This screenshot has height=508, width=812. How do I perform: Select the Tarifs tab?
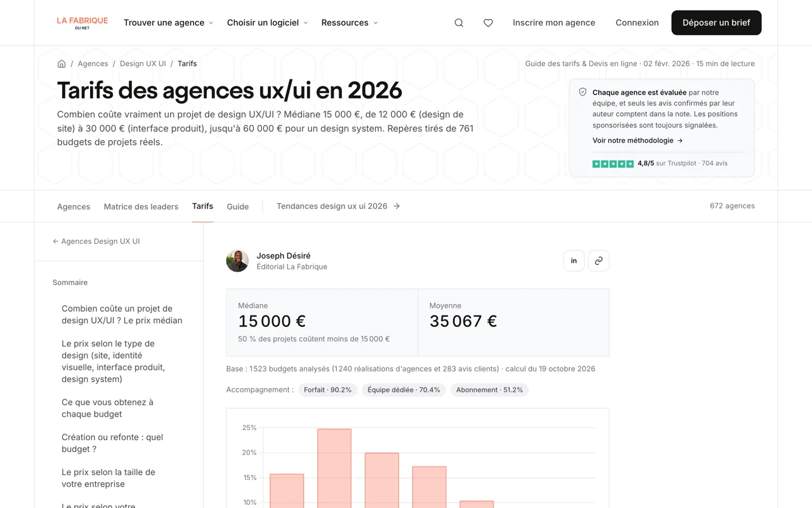[x=202, y=206]
